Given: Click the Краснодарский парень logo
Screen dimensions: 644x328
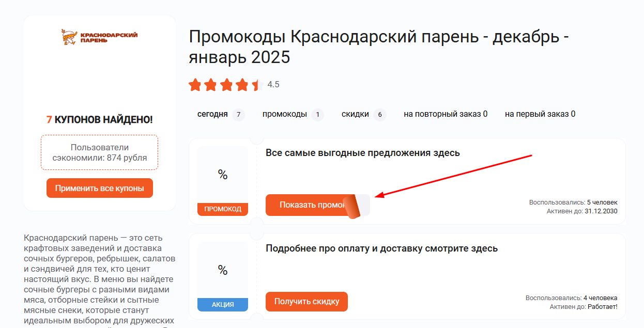Looking at the screenshot, I should pos(99,36).
